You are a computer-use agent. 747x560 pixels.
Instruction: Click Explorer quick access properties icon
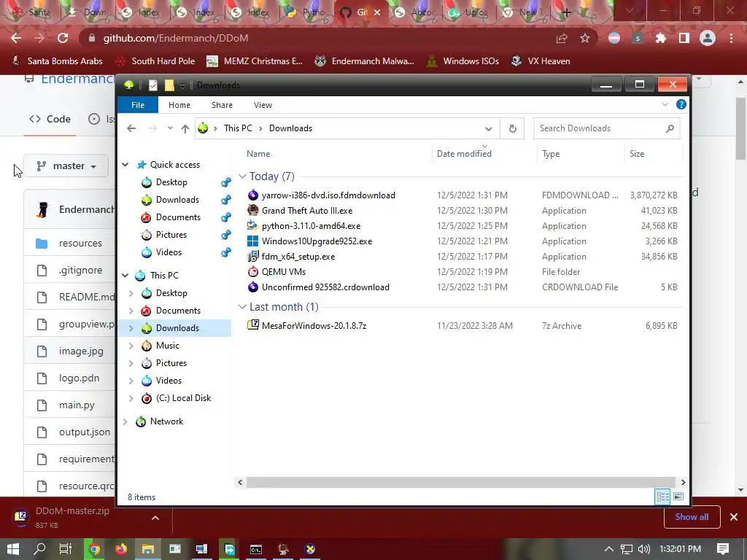(153, 85)
